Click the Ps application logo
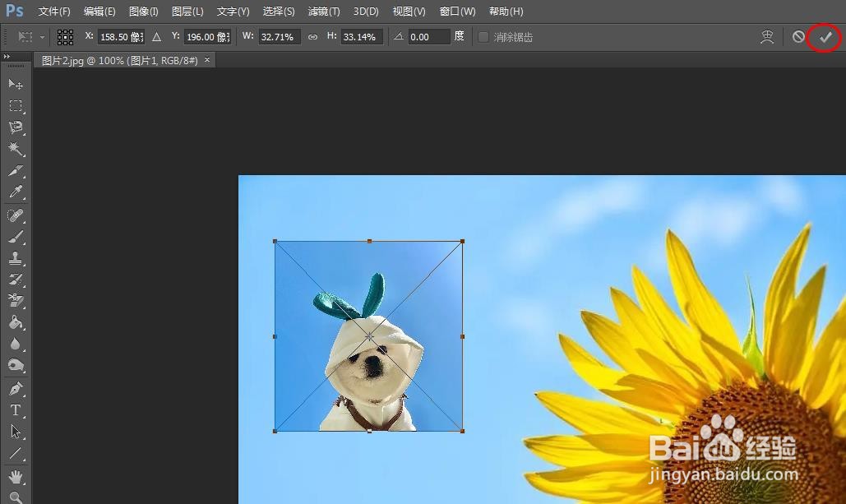This screenshot has width=846, height=504. click(x=14, y=11)
